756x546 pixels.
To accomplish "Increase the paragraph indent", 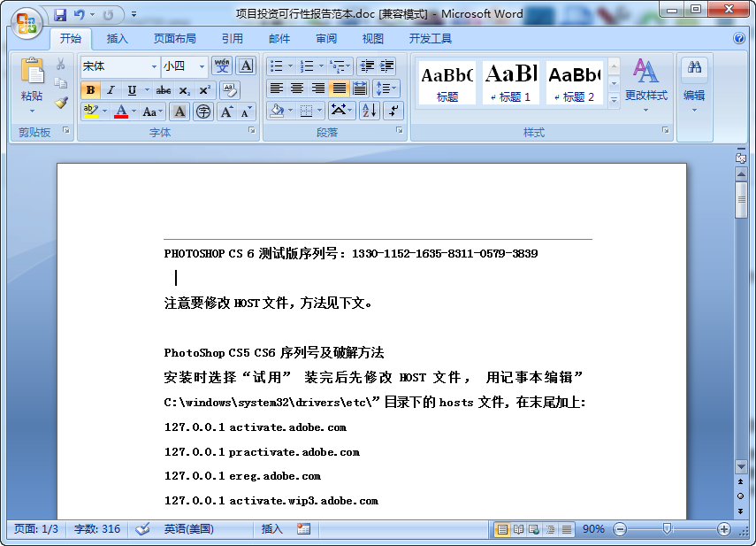I will [x=386, y=66].
